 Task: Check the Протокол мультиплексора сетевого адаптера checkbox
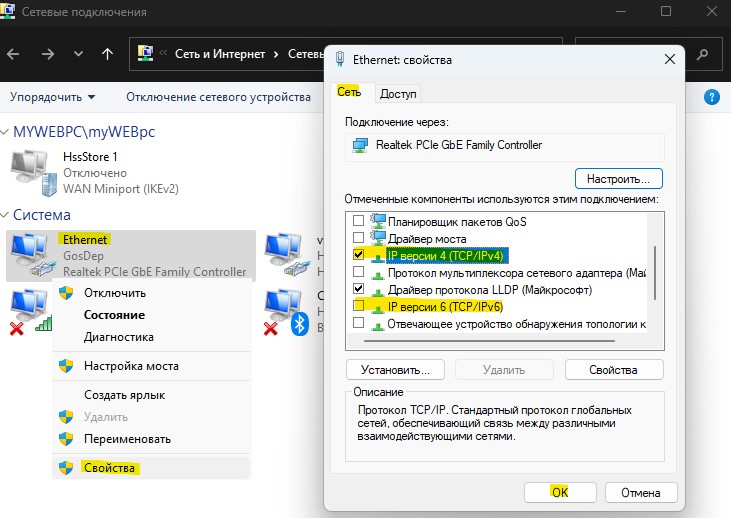(358, 271)
